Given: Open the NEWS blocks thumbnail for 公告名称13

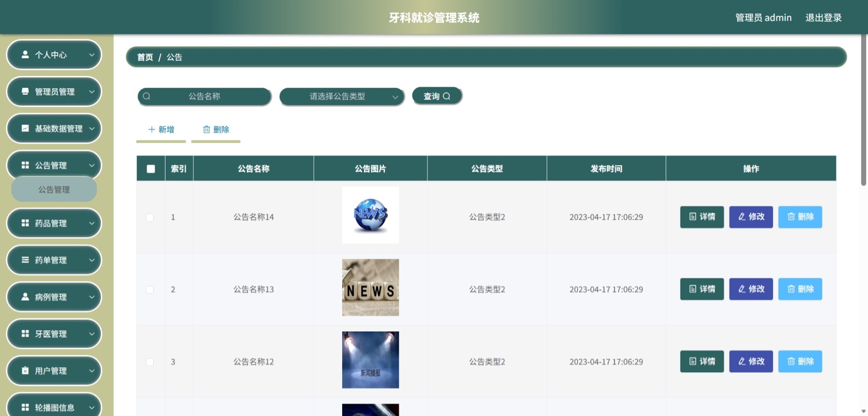Looking at the screenshot, I should click(x=370, y=287).
